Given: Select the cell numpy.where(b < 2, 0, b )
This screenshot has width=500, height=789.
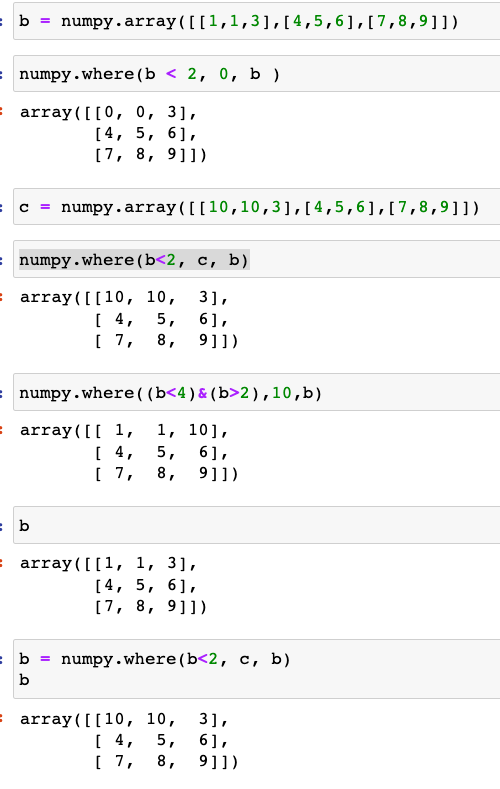Looking at the screenshot, I should pos(257,74).
